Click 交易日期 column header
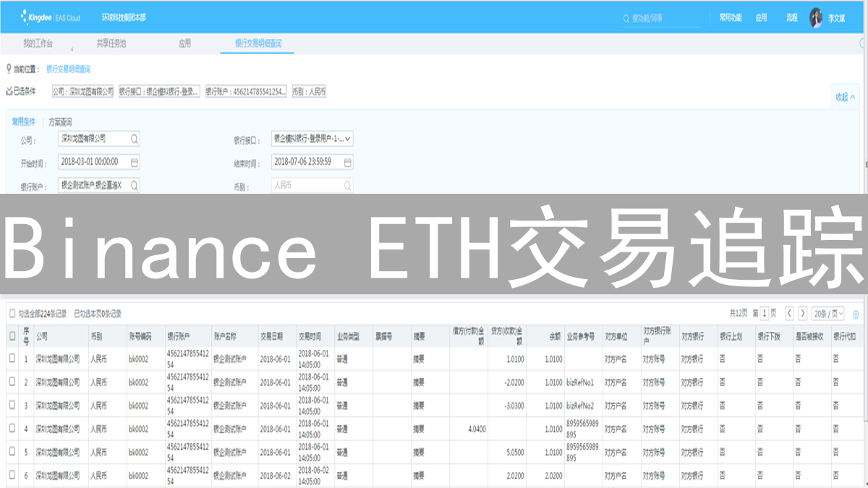 point(272,337)
